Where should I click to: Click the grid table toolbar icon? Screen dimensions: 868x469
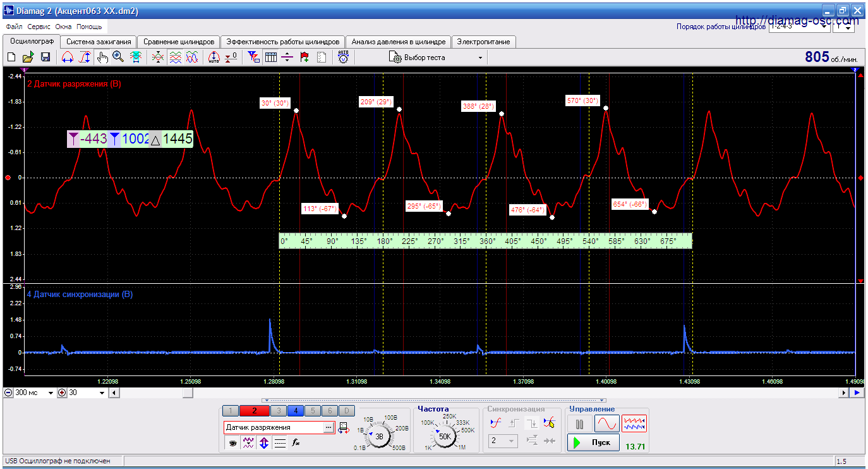(x=271, y=58)
